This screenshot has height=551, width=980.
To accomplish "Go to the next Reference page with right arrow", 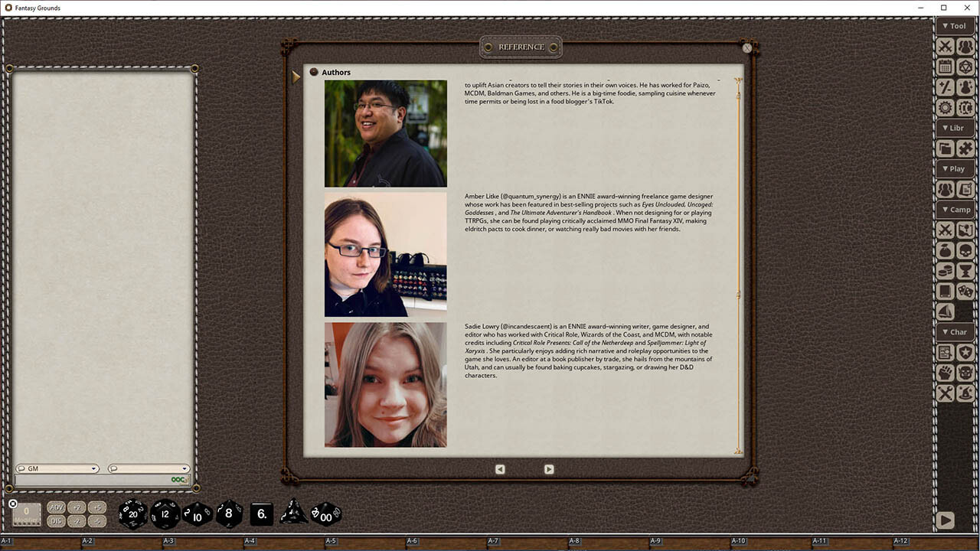I will (549, 469).
